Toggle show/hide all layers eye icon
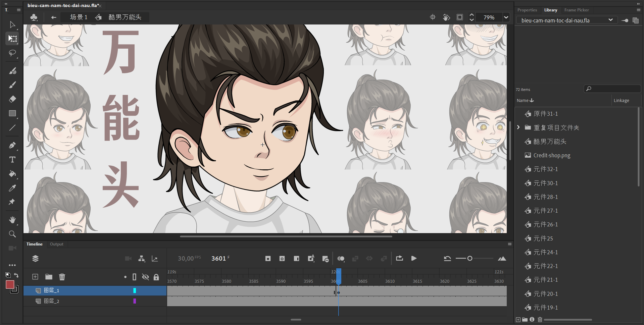 tap(145, 277)
